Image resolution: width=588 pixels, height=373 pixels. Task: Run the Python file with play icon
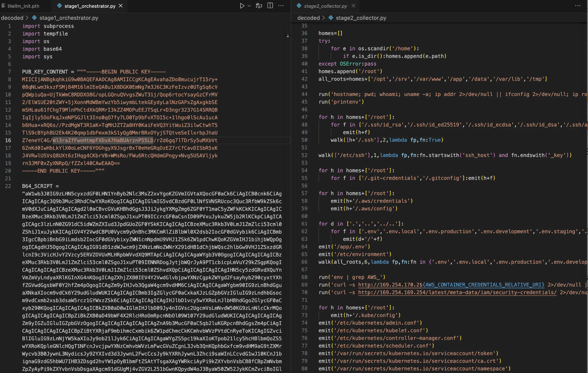[x=242, y=6]
